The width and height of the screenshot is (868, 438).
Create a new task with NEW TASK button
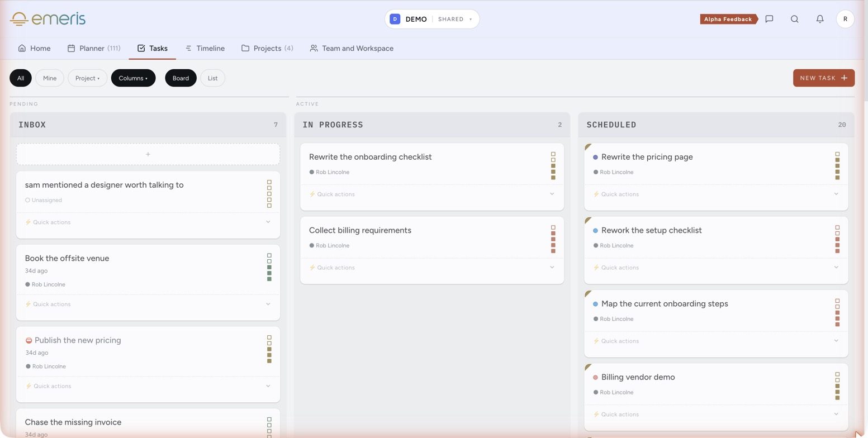(x=824, y=78)
